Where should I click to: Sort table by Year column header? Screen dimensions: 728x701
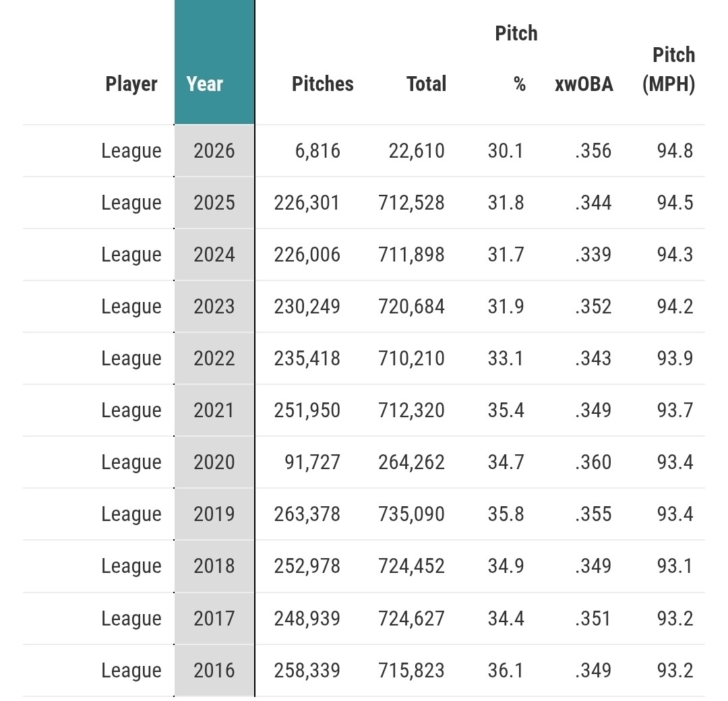pos(205,84)
